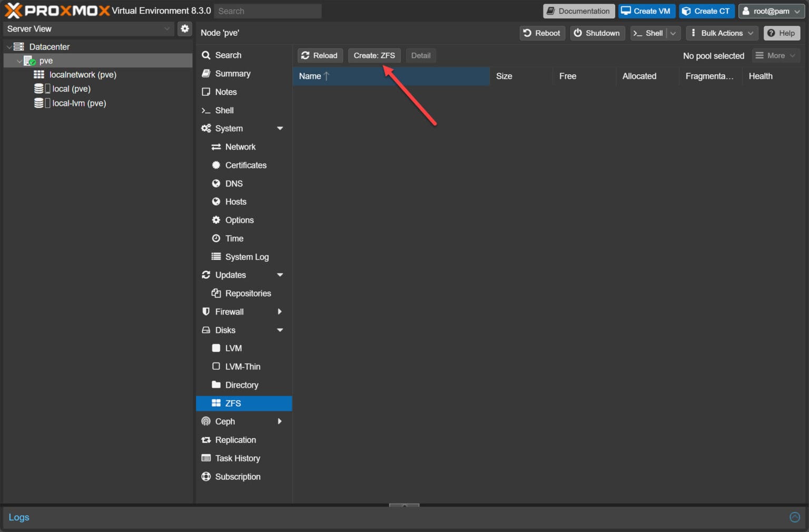
Task: View the Task History
Action: (x=238, y=458)
